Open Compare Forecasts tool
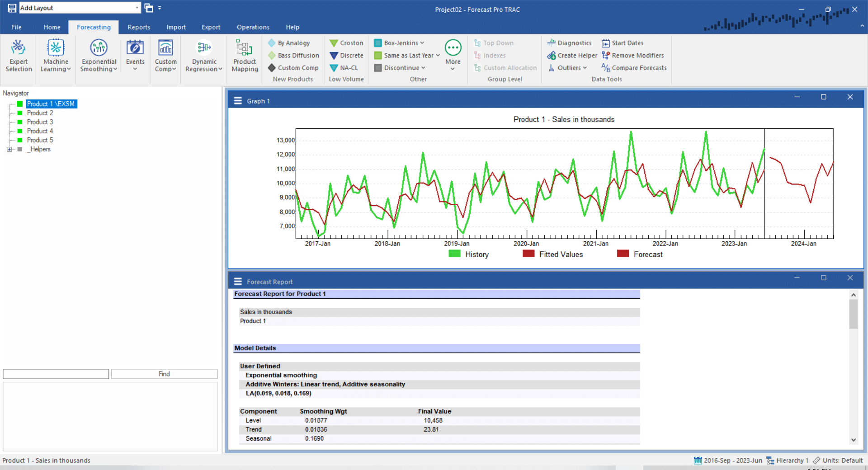868x470 pixels. click(634, 68)
